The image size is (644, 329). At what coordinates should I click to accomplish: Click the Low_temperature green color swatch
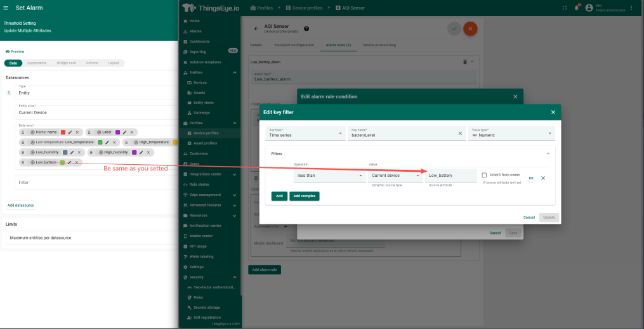tap(100, 142)
